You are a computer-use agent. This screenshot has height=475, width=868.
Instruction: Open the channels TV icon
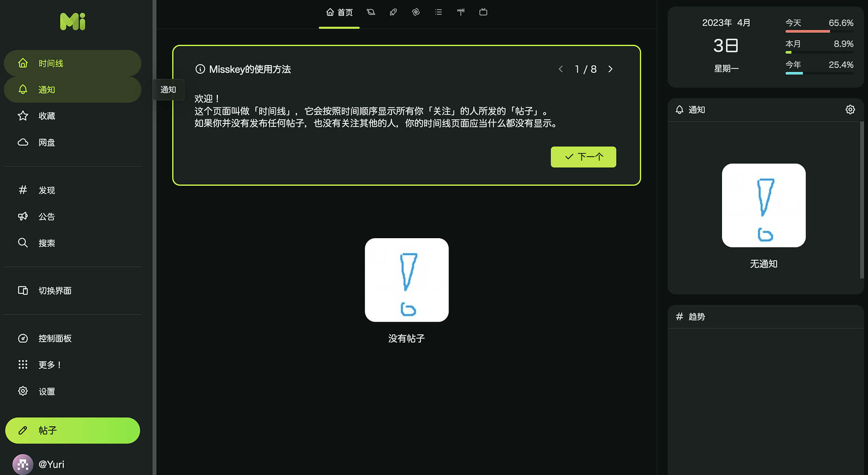tap(483, 12)
